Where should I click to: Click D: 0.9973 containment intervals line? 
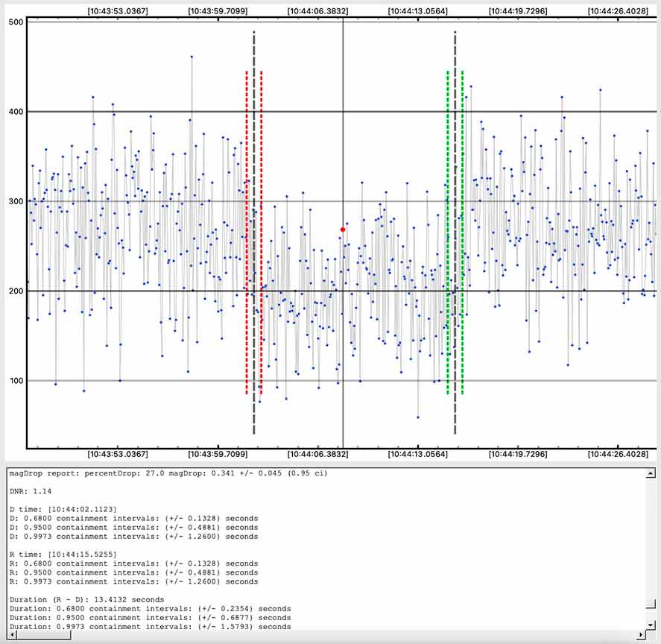point(133,537)
